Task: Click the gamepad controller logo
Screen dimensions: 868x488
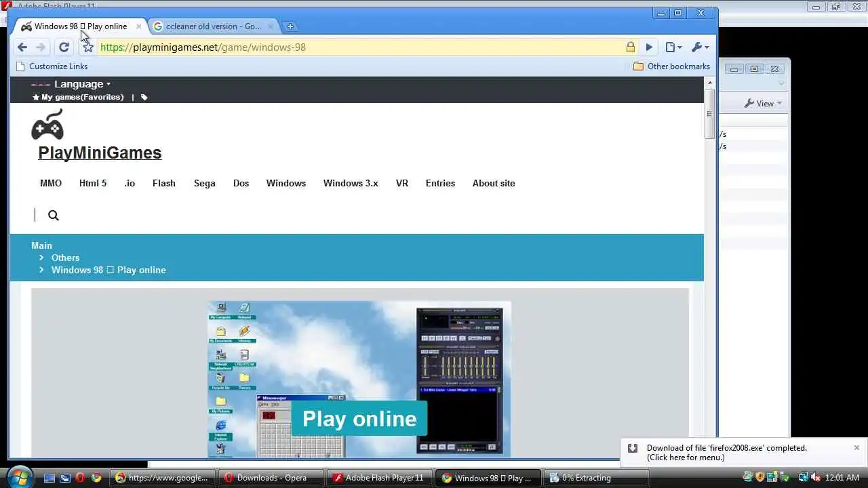Action: [x=47, y=124]
